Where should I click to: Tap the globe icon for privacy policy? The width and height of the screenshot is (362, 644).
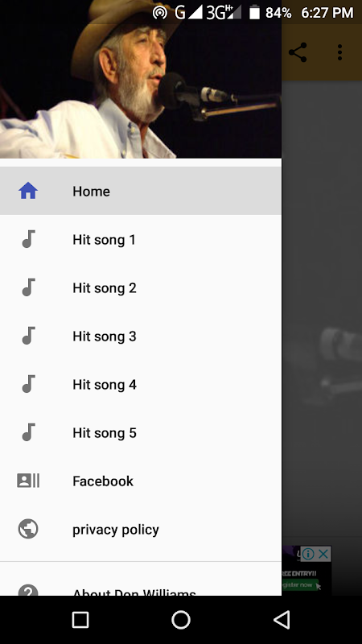pyautogui.click(x=28, y=529)
